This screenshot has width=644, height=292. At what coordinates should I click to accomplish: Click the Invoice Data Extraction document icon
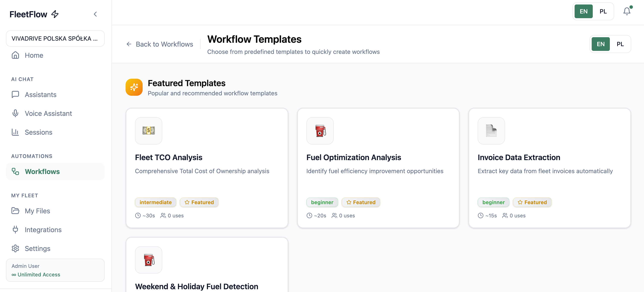click(x=491, y=131)
